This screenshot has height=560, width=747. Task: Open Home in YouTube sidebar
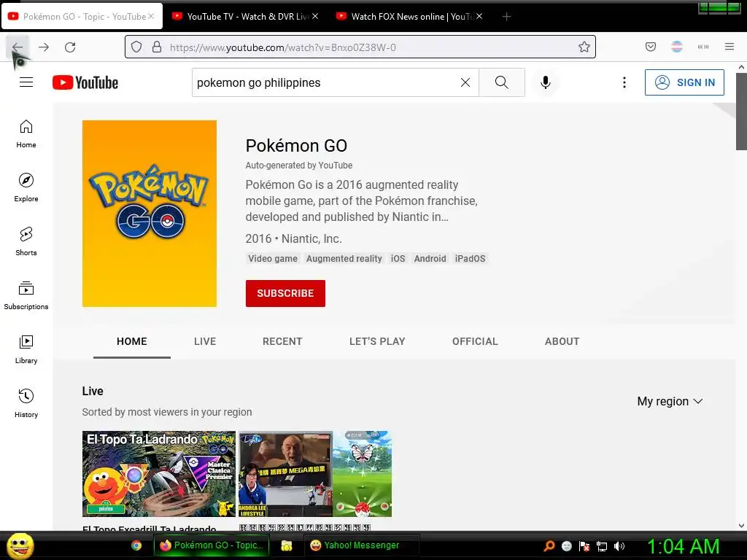click(26, 134)
